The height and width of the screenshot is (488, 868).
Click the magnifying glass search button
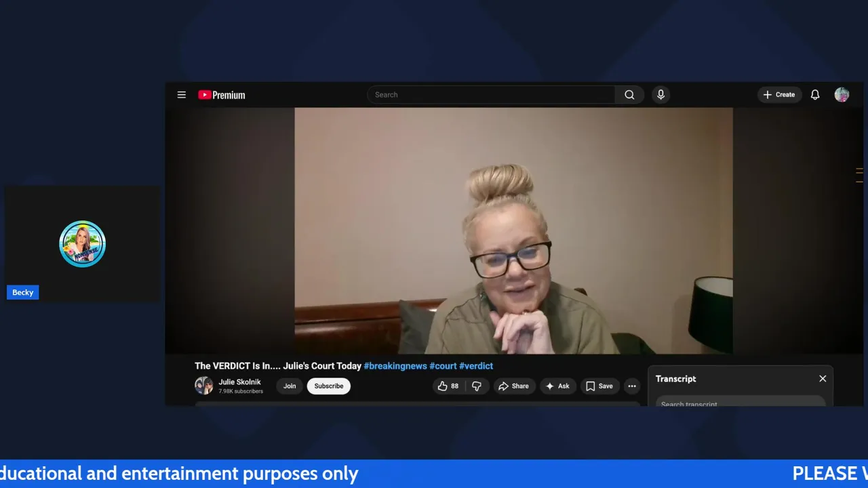[x=629, y=95]
